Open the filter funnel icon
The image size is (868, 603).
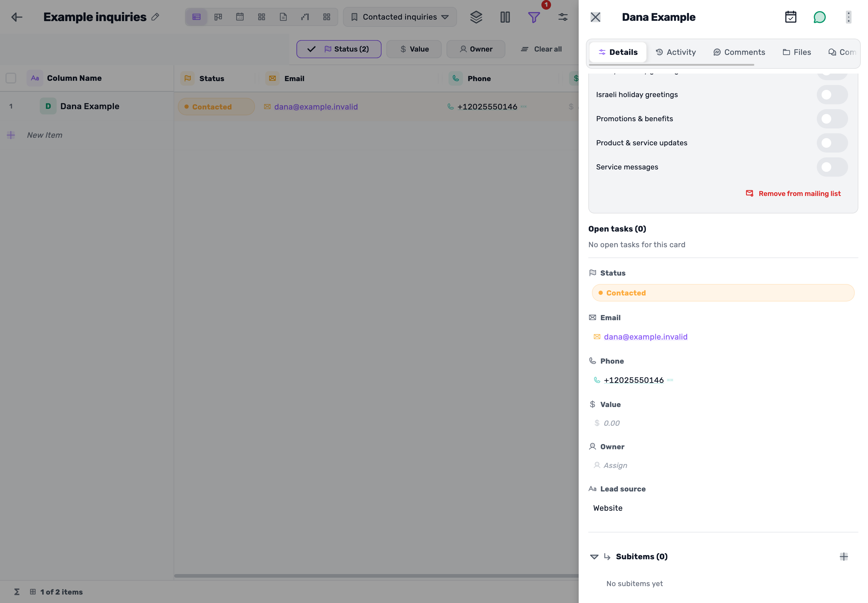coord(534,17)
